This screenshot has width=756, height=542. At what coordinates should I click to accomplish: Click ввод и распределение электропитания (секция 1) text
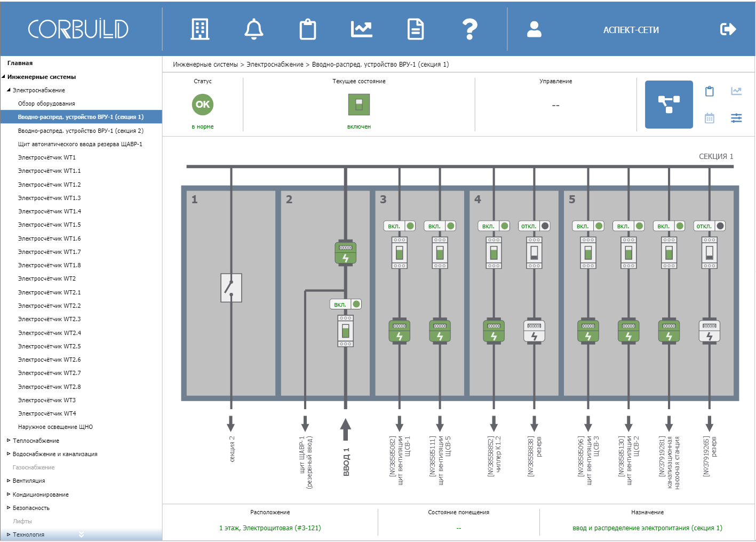point(647,528)
